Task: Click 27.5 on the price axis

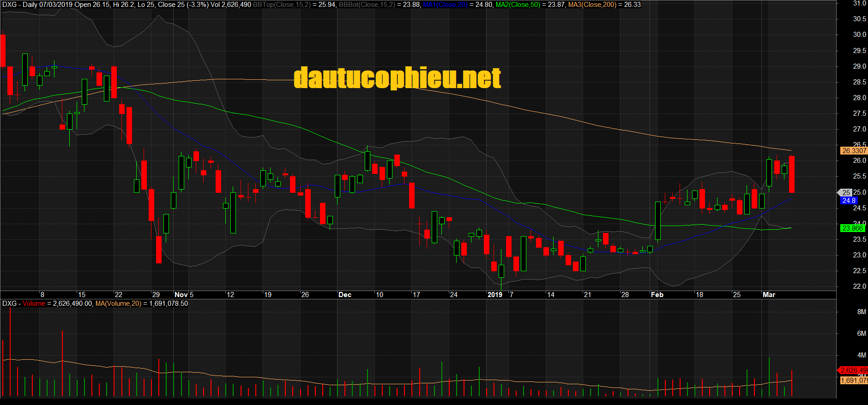Action: (859, 113)
